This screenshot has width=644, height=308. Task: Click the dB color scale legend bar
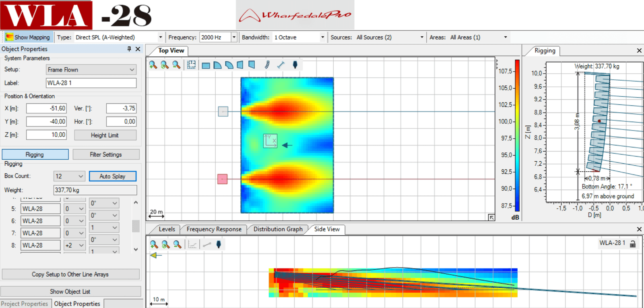[517, 136]
